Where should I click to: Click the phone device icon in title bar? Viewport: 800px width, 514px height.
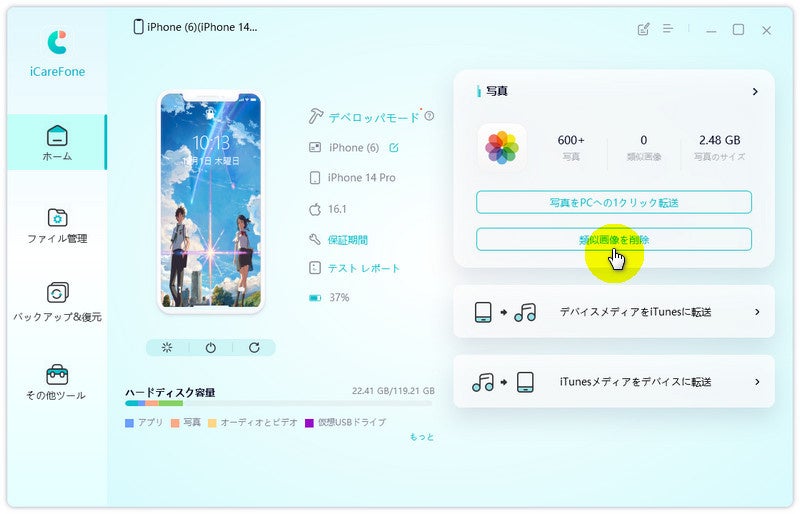138,27
